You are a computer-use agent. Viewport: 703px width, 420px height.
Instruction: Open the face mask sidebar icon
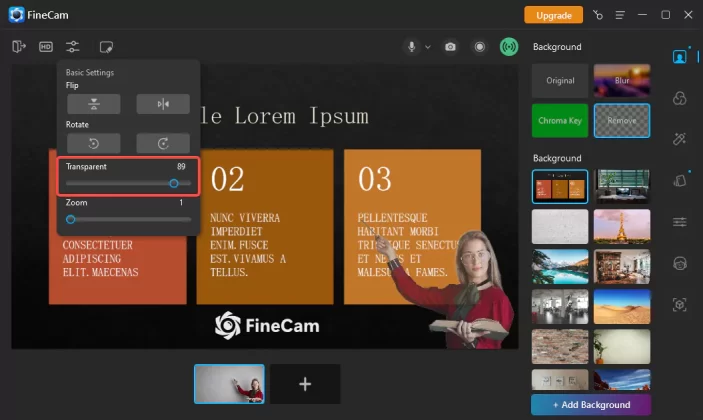click(680, 263)
